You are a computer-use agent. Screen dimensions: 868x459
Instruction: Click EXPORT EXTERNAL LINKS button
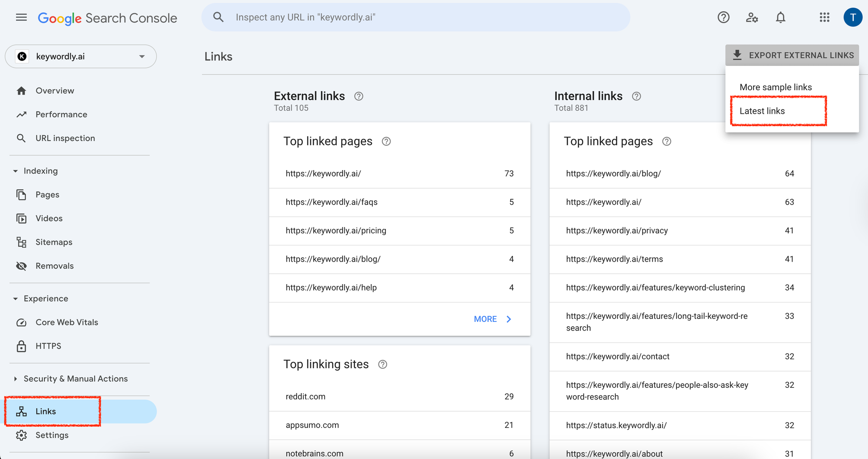tap(792, 55)
